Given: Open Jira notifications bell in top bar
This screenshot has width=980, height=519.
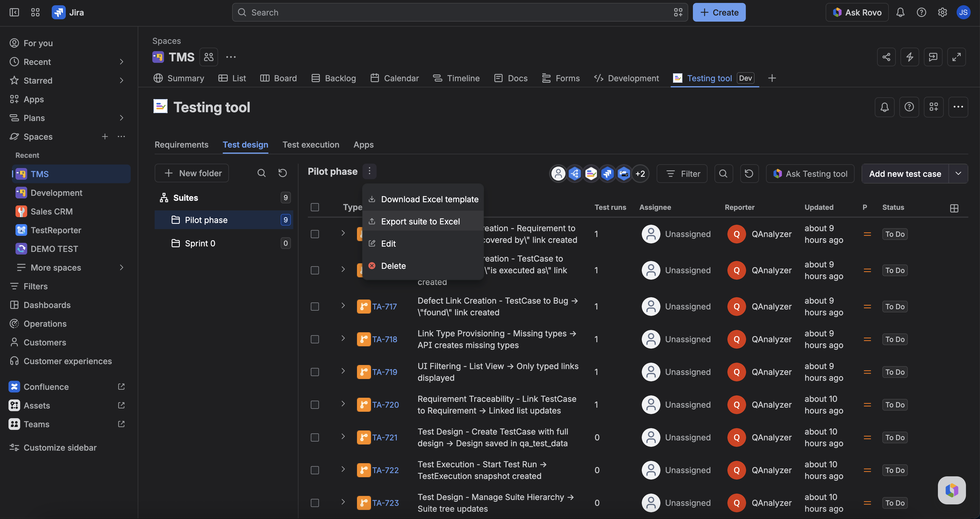Looking at the screenshot, I should [900, 13].
